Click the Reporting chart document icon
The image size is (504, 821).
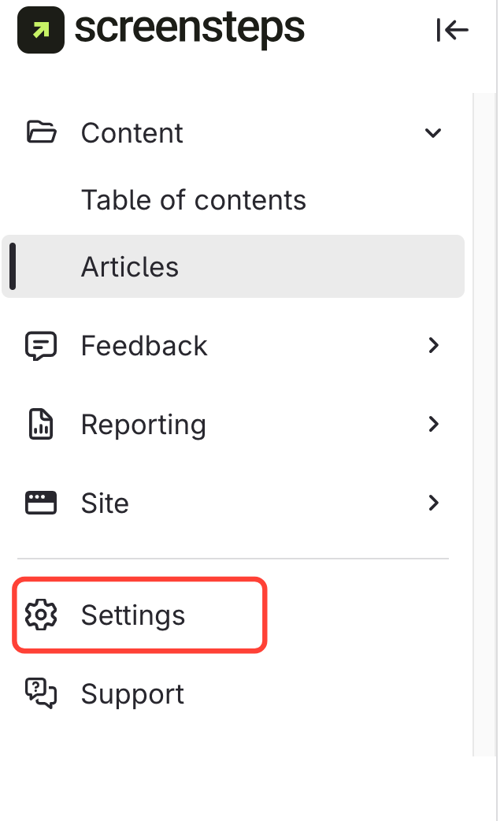[41, 425]
